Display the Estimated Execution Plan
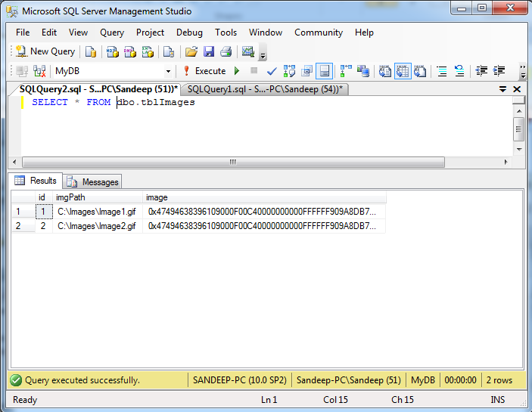The width and height of the screenshot is (532, 412). point(289,71)
